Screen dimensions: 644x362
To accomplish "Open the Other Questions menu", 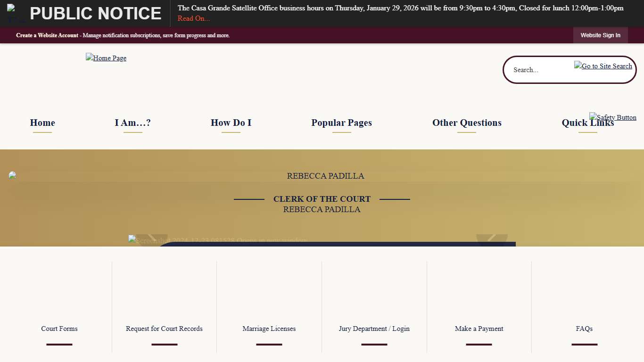I will point(467,123).
